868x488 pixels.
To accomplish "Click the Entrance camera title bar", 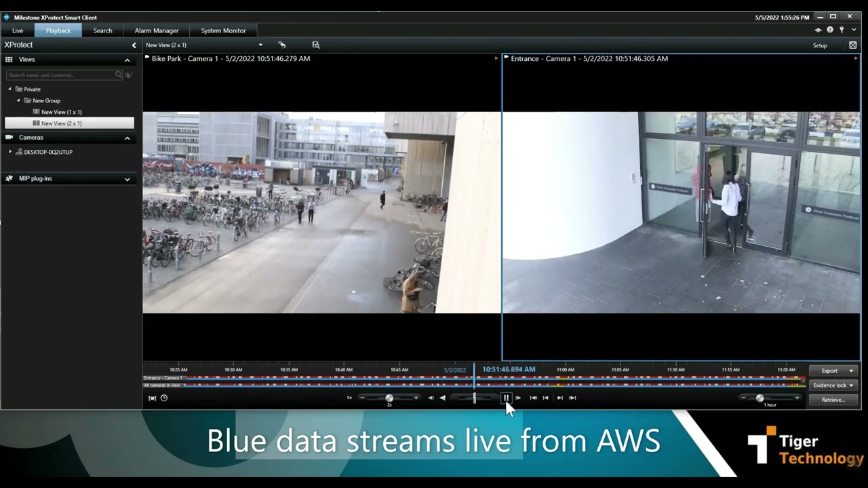I will point(681,59).
